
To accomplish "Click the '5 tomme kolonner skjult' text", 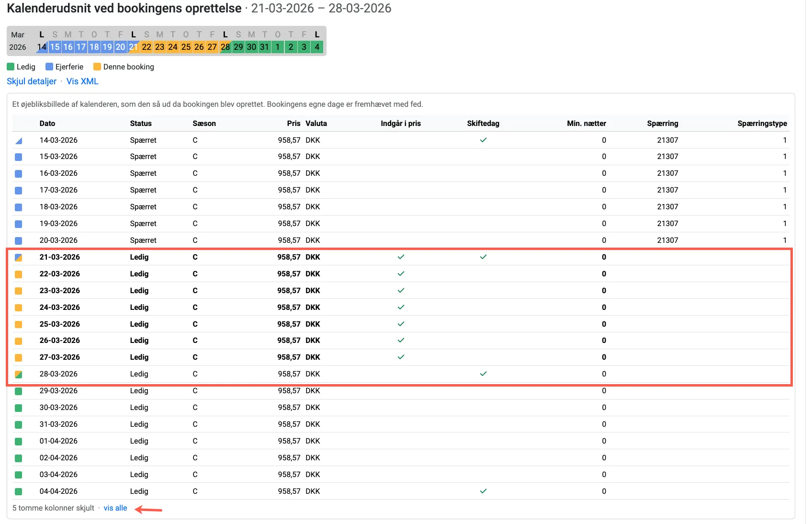I will [x=53, y=508].
